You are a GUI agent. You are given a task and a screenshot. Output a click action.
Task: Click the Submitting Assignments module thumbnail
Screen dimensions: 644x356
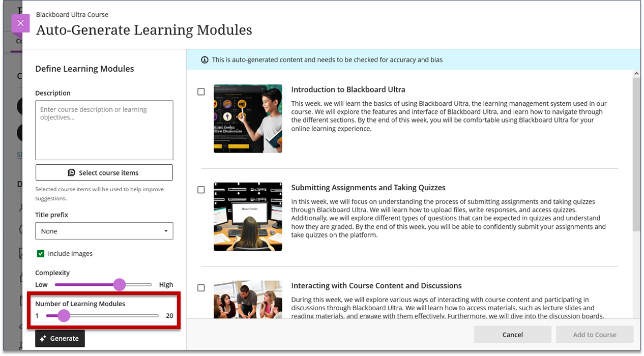tap(248, 217)
